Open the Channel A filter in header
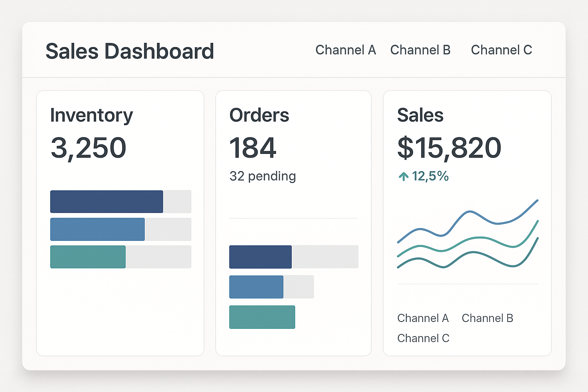 [346, 50]
